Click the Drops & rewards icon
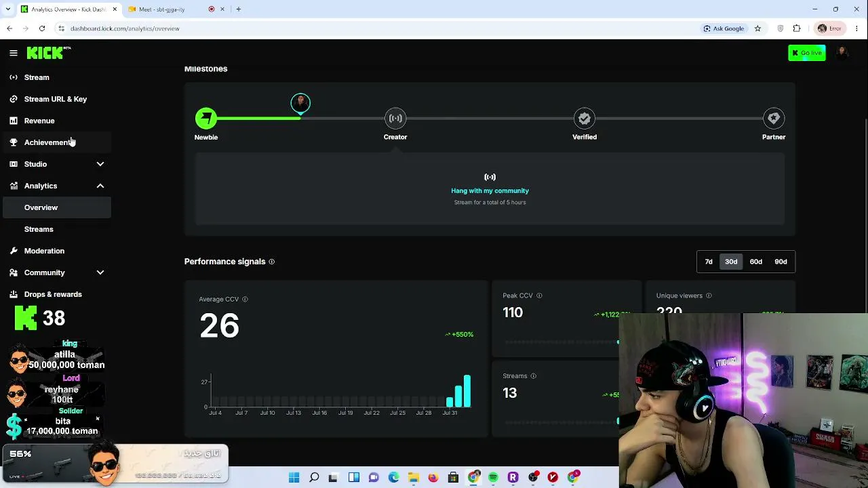The height and width of the screenshot is (488, 868). (x=14, y=294)
